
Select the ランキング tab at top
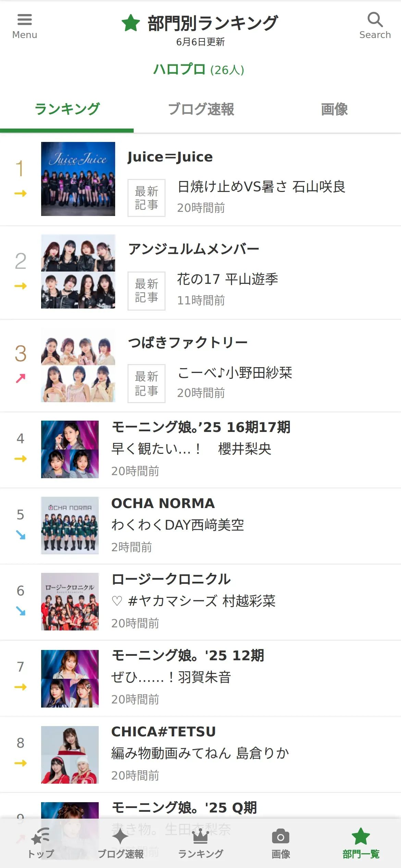(67, 109)
